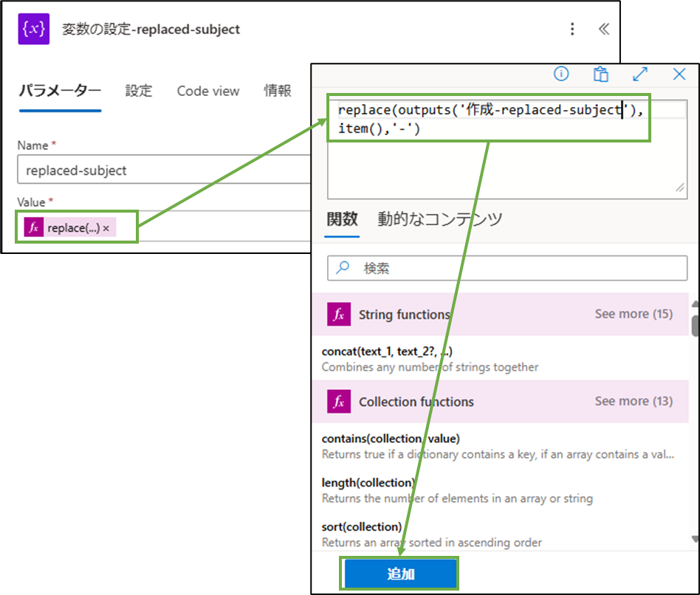This screenshot has height=595, width=700.
Task: Click the scrollbar down arrow
Action: 695,539
